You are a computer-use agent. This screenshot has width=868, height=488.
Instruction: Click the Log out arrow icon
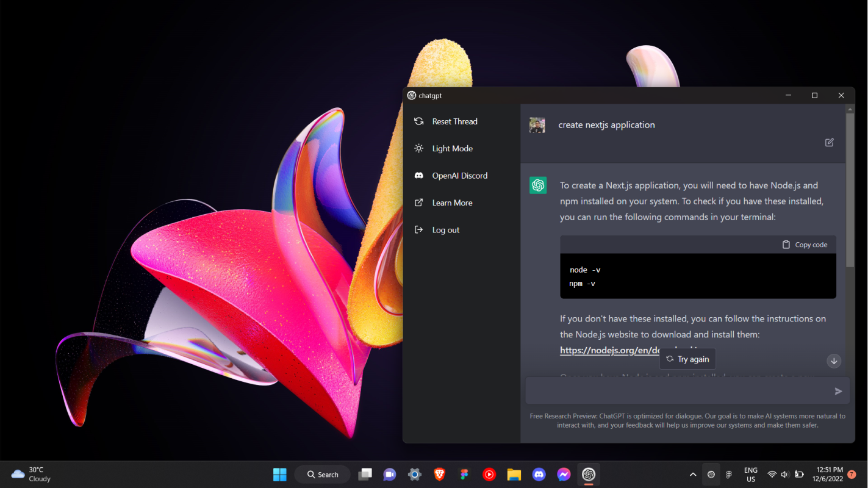[x=419, y=230]
